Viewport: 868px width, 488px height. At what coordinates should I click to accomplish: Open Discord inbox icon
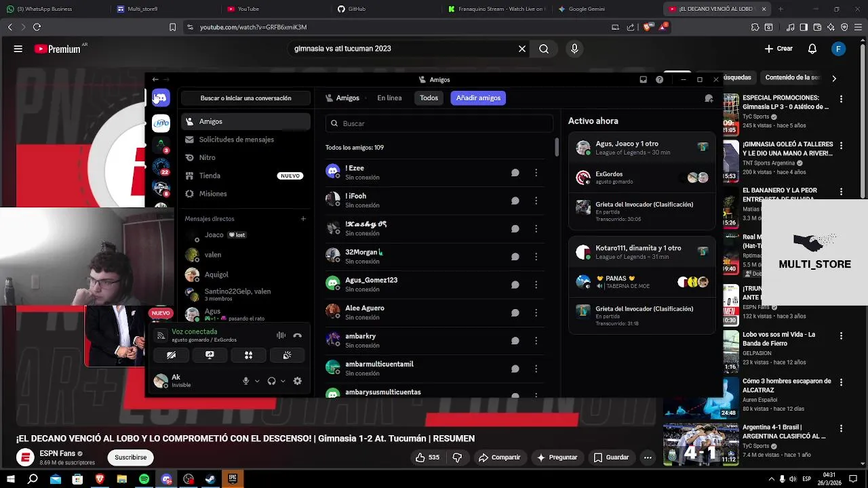click(x=643, y=80)
